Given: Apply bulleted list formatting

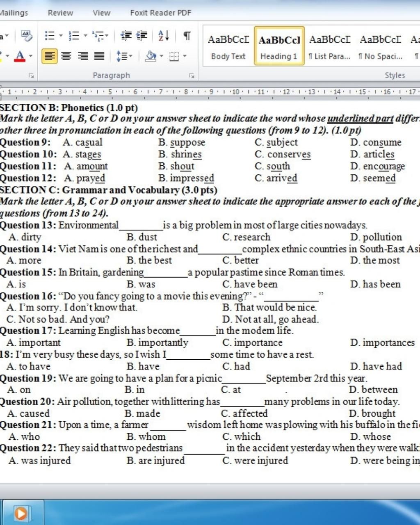Looking at the screenshot, I should coord(49,36).
